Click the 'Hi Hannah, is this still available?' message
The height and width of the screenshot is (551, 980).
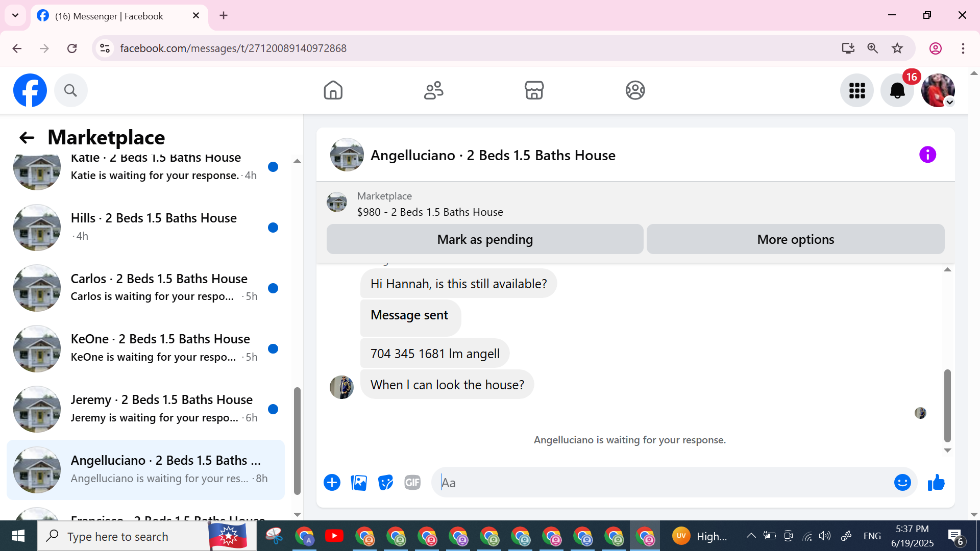(458, 284)
